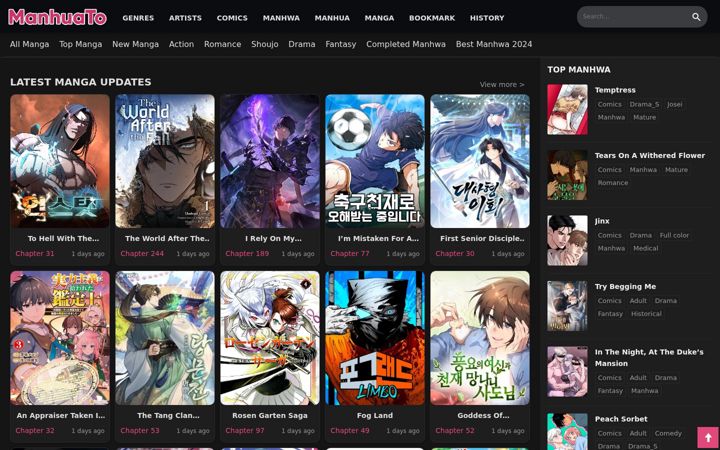Open Chapter 30 link
Screen dimensions: 720x450
pyautogui.click(x=455, y=253)
